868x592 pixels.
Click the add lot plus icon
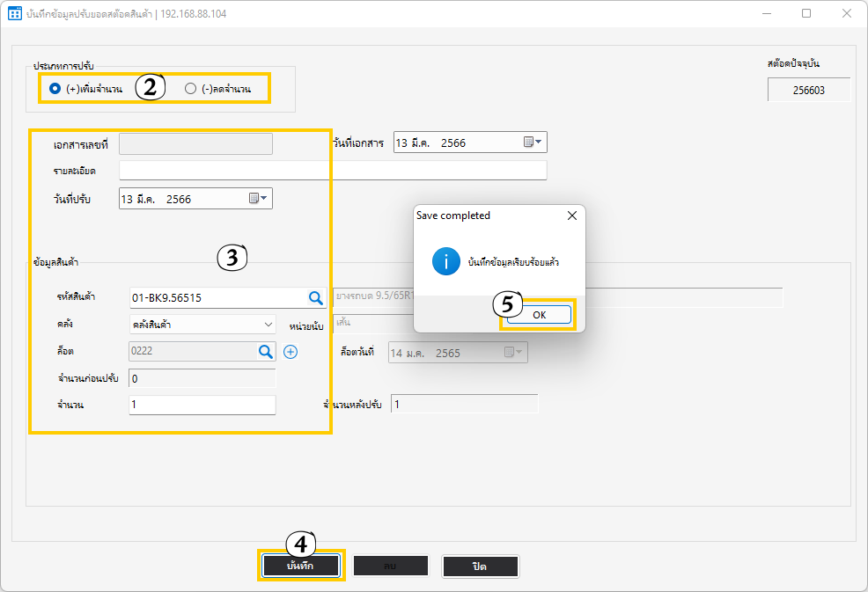coord(291,352)
